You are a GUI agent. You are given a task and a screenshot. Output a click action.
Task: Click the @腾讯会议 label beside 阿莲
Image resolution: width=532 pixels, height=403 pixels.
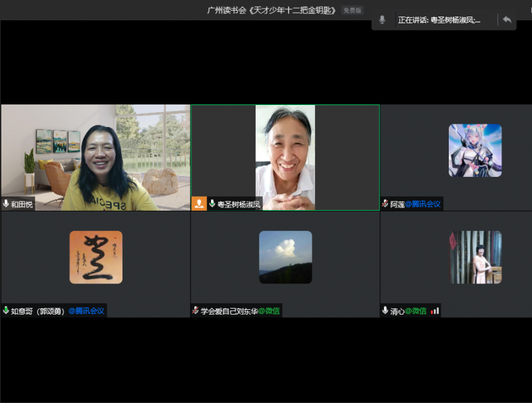[423, 204]
